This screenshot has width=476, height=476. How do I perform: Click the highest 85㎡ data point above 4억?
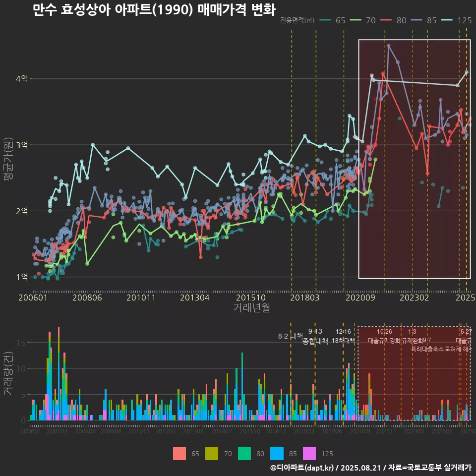point(389,46)
